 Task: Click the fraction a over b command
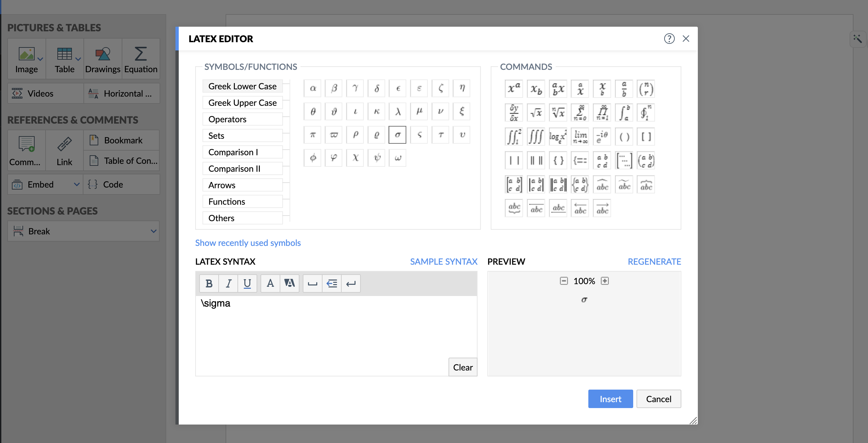click(x=624, y=89)
